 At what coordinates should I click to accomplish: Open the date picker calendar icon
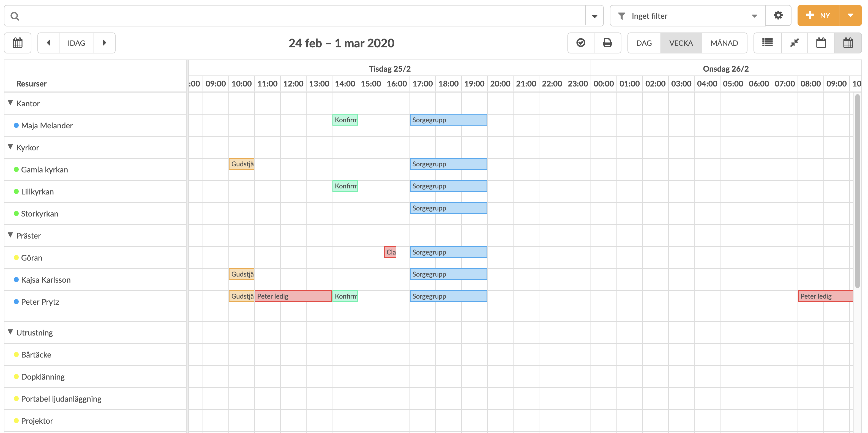pyautogui.click(x=18, y=43)
